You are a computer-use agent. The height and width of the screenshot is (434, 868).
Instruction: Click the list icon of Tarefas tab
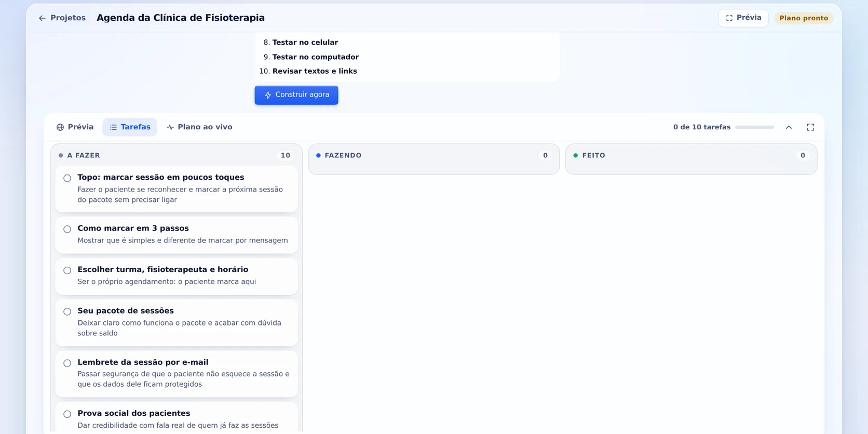[113, 127]
